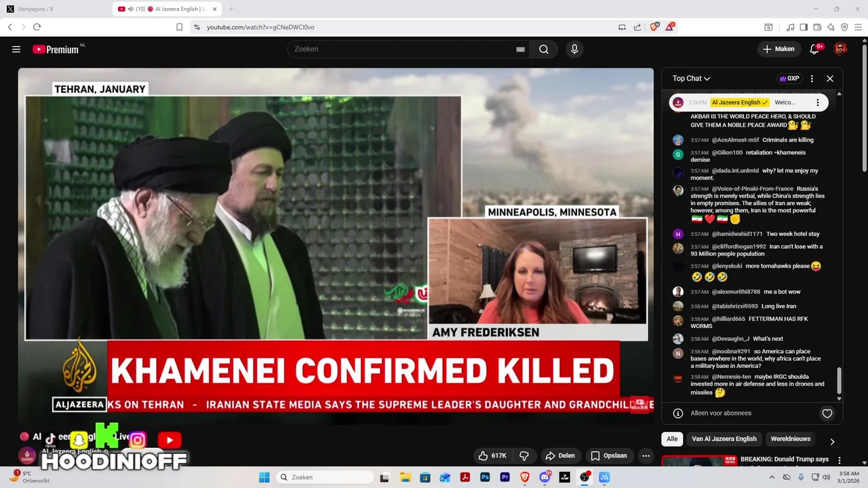This screenshot has width=868, height=488.
Task: Open a new browser tab
Action: click(x=231, y=9)
